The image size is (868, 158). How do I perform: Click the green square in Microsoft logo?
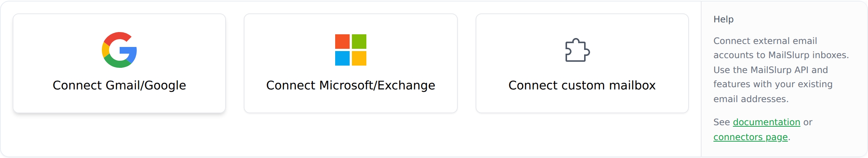[x=359, y=41]
